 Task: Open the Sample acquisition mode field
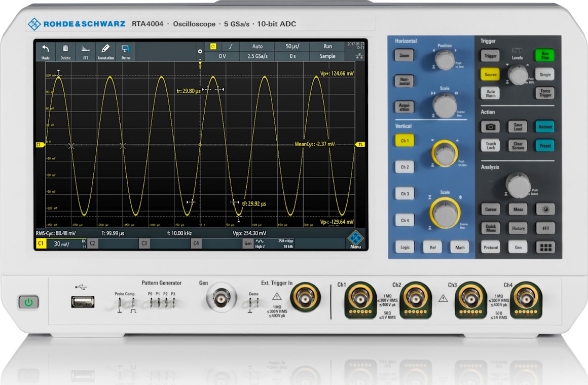(327, 56)
